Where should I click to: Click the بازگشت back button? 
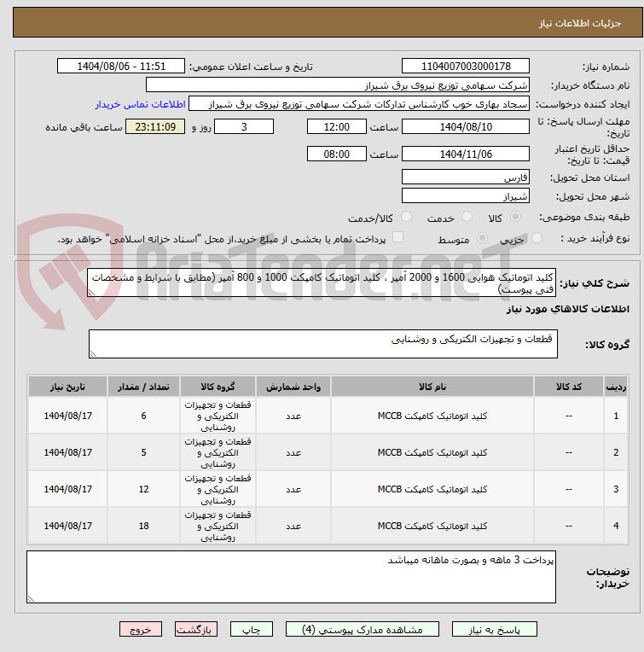(195, 629)
